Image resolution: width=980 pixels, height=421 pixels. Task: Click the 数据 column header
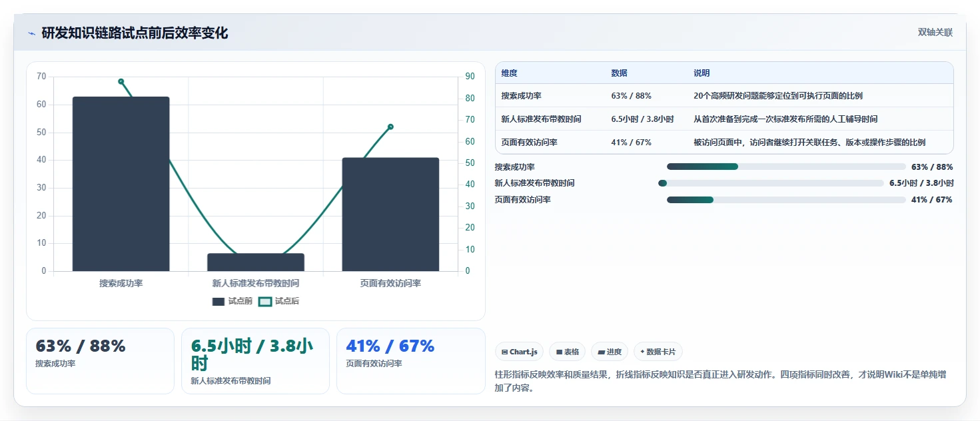tap(619, 73)
